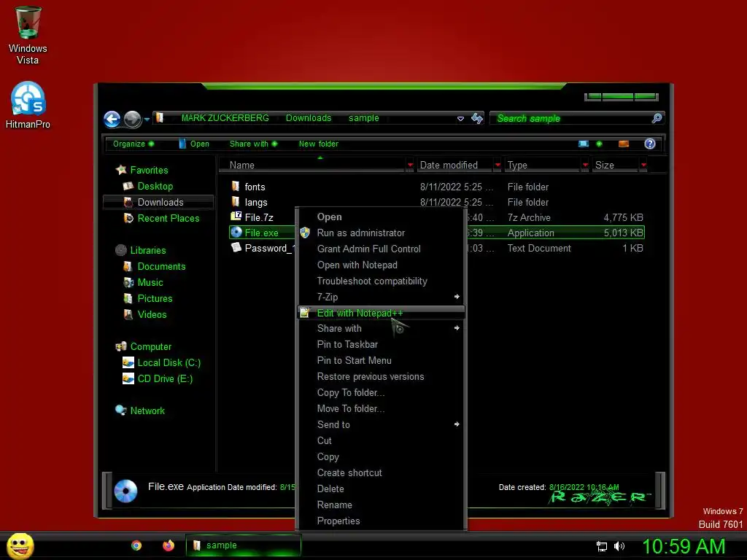747x560 pixels.
Task: Open Size column filter dropdown
Action: (643, 166)
